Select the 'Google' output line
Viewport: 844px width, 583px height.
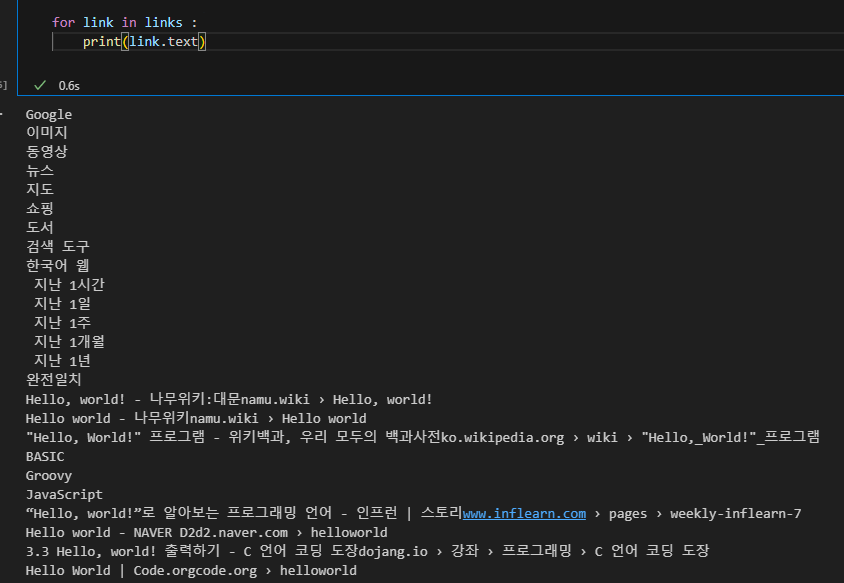48,115
